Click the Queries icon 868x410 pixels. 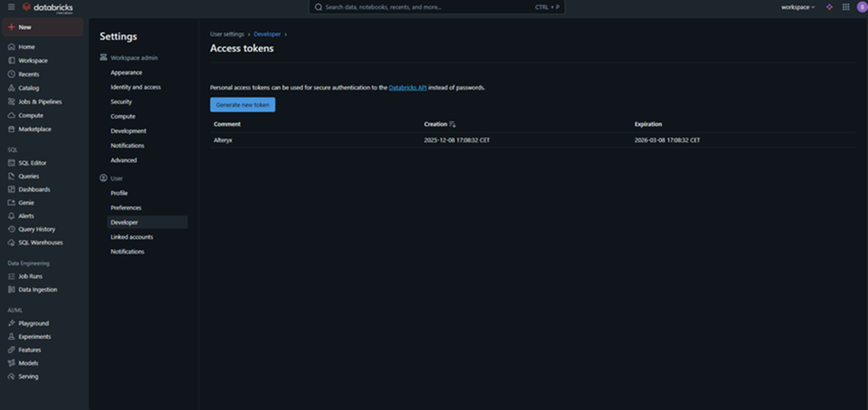(x=11, y=176)
